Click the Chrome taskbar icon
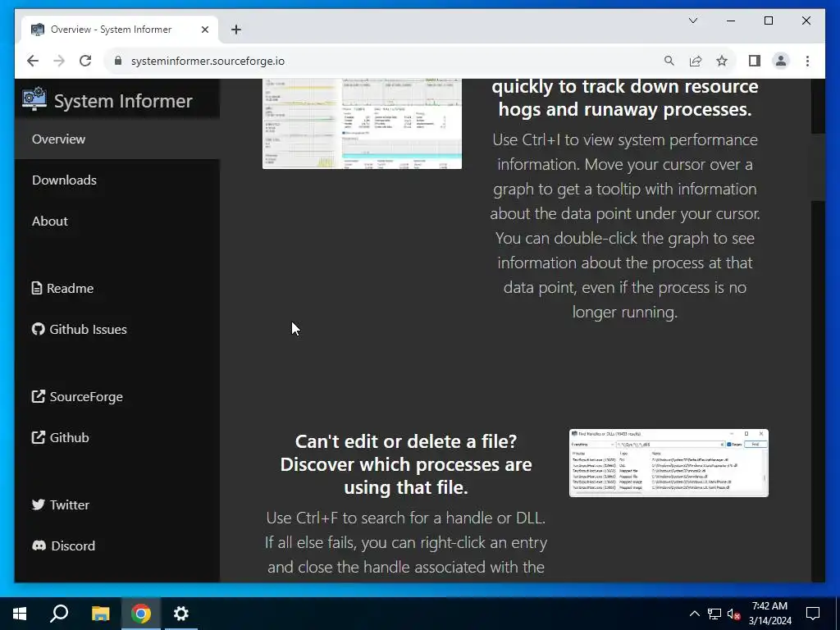Image resolution: width=840 pixels, height=630 pixels. pos(141,614)
